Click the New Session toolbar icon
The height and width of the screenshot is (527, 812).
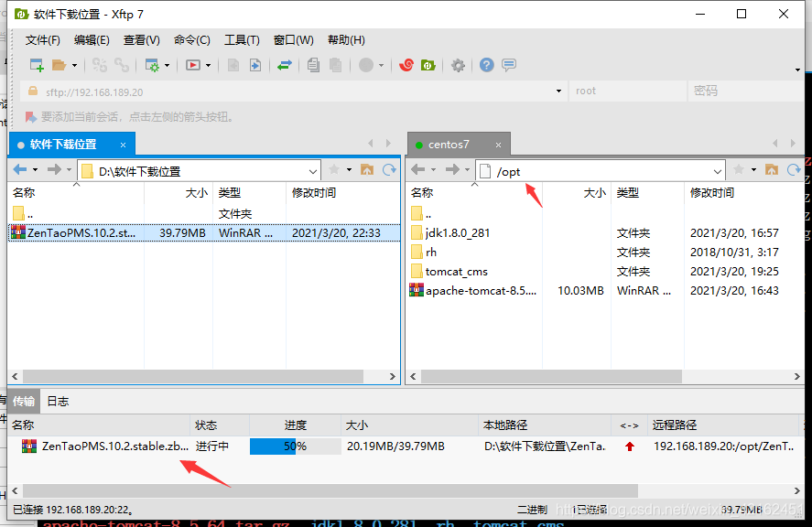coord(37,65)
